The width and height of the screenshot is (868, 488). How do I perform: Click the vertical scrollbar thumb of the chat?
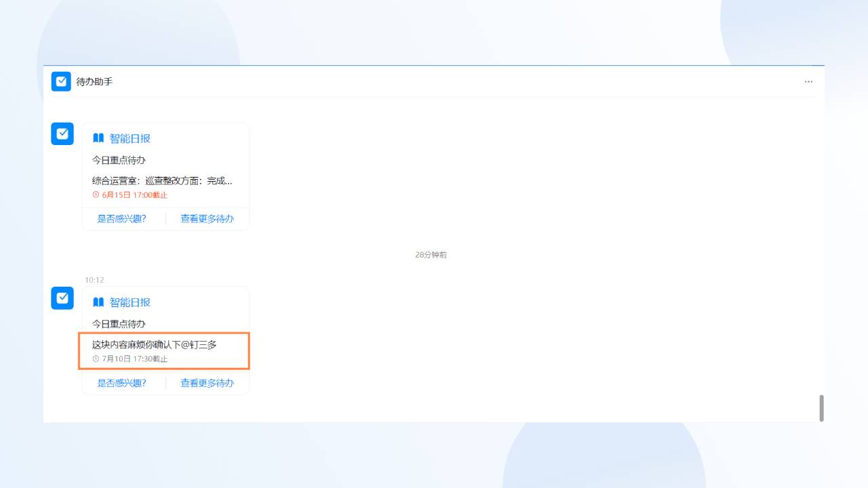pyautogui.click(x=821, y=408)
